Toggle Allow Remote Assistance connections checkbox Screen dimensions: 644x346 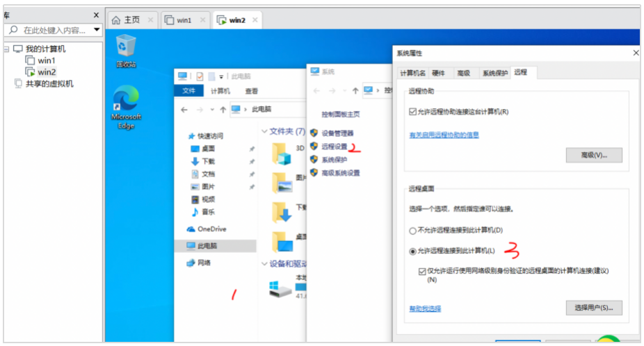tap(414, 112)
